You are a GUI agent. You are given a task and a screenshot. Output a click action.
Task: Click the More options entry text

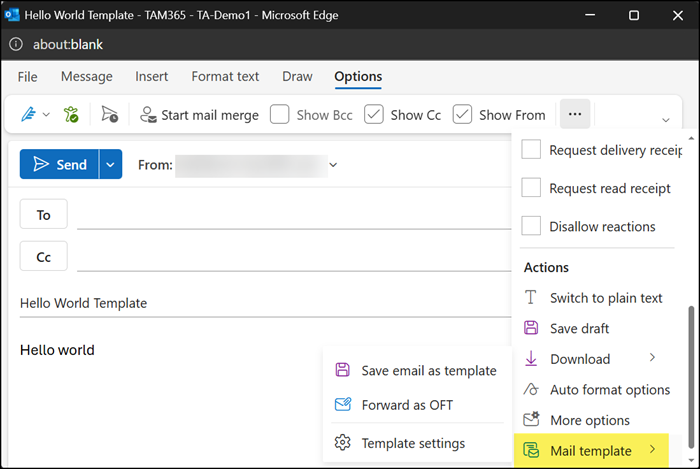(590, 420)
